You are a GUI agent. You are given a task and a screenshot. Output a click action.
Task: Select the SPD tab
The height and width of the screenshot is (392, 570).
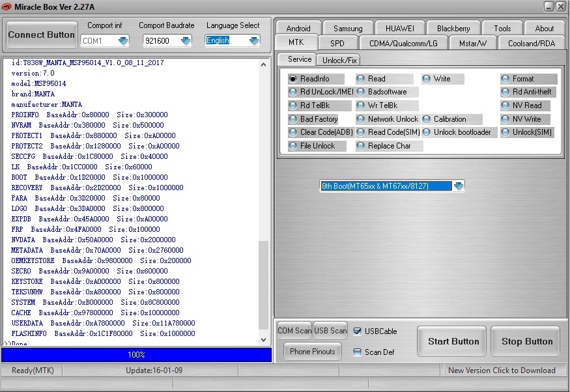pos(337,43)
